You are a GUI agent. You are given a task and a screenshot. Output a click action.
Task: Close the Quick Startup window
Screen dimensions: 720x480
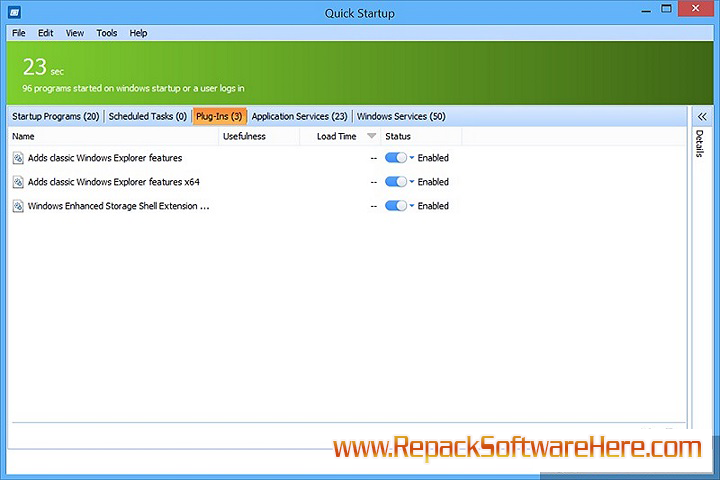coord(695,8)
